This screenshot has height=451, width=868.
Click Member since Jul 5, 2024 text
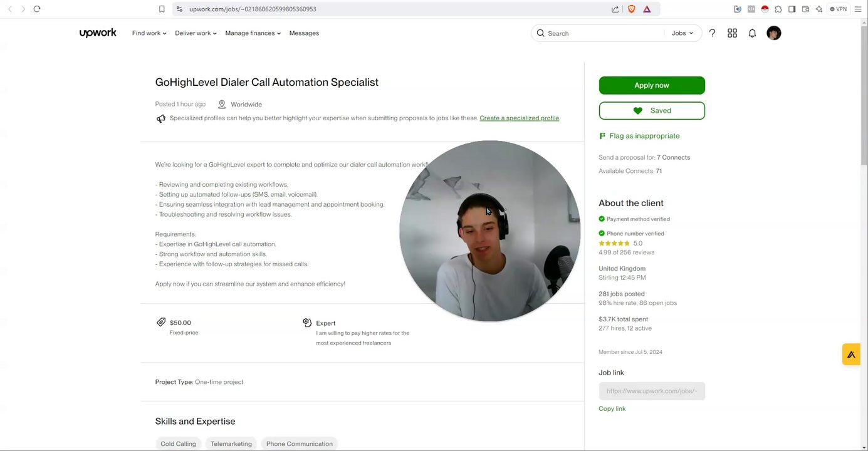coord(630,352)
